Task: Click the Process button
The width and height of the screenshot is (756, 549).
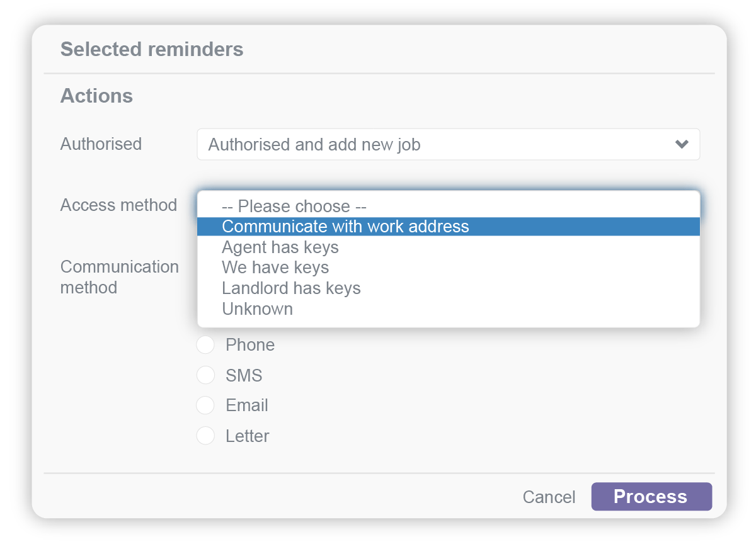Action: point(651,497)
